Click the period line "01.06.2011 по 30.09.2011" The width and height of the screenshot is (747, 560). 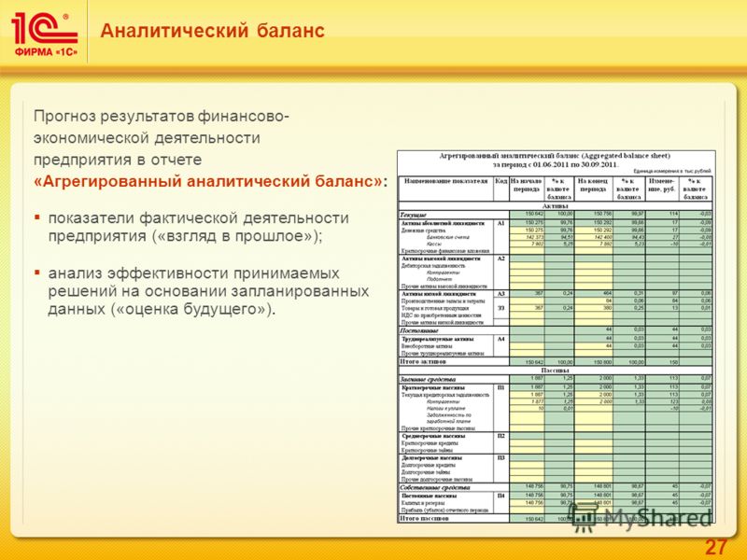pos(555,165)
